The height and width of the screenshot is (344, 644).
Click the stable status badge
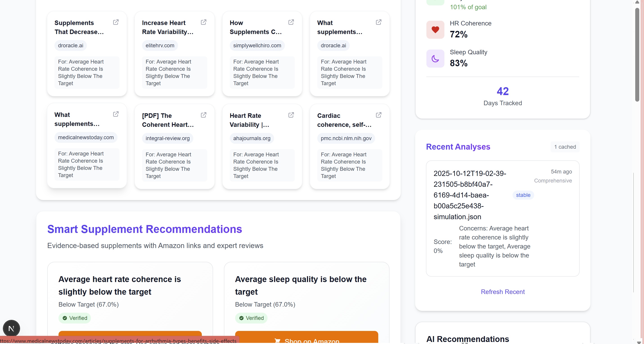523,195
